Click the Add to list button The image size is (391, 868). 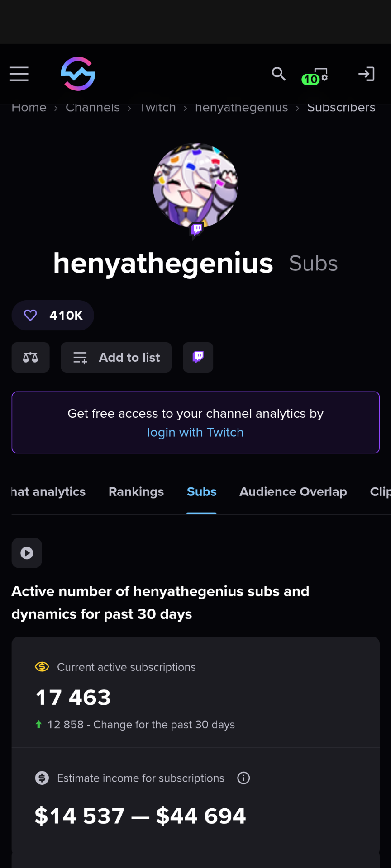pos(116,358)
